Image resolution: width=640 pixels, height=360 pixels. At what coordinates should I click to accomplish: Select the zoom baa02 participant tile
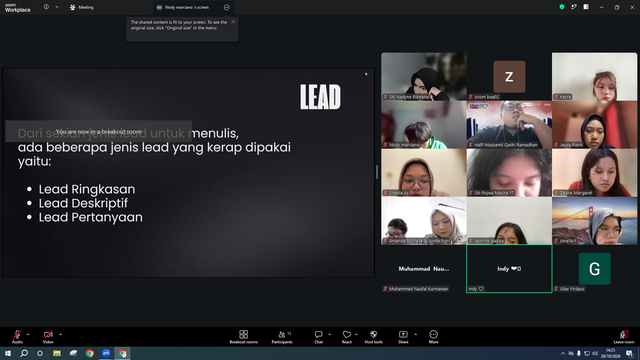pos(509,76)
